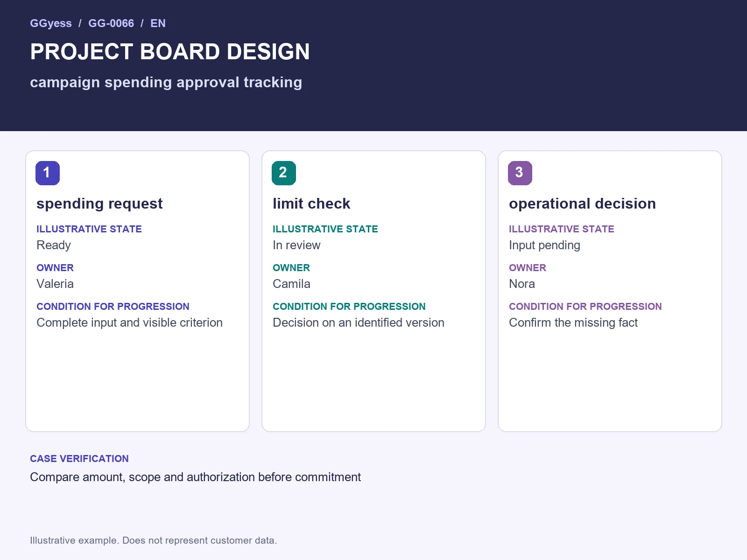The height and width of the screenshot is (560, 747).
Task: Open the spending request card heading
Action: (99, 204)
